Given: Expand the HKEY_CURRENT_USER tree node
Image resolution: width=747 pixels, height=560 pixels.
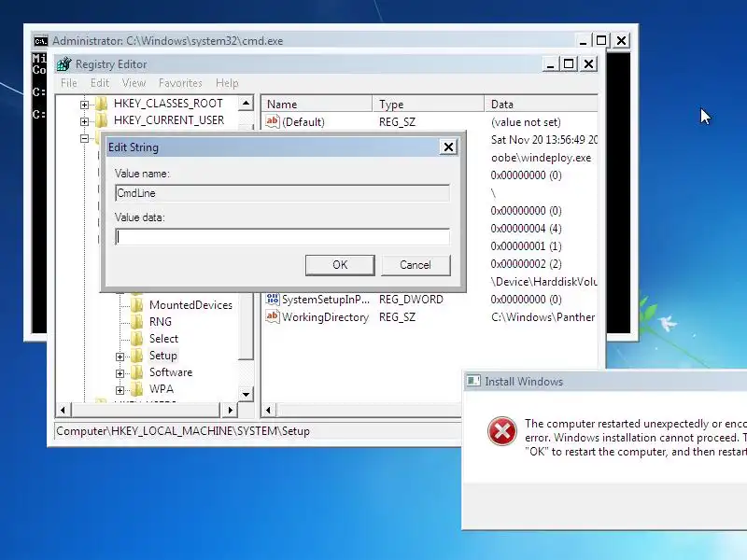Looking at the screenshot, I should coord(84,121).
